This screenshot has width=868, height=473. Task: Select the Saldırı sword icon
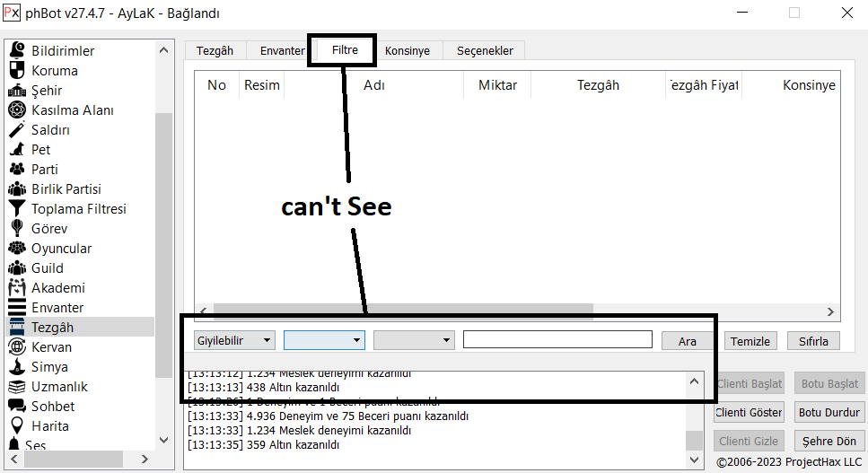click(16, 130)
